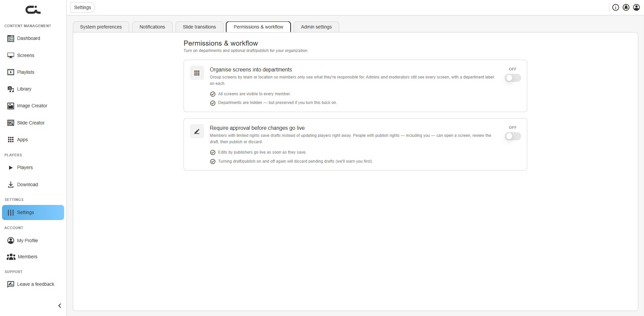Click the Dashboard icon in the sidebar
The width and height of the screenshot is (644, 316).
tap(11, 39)
